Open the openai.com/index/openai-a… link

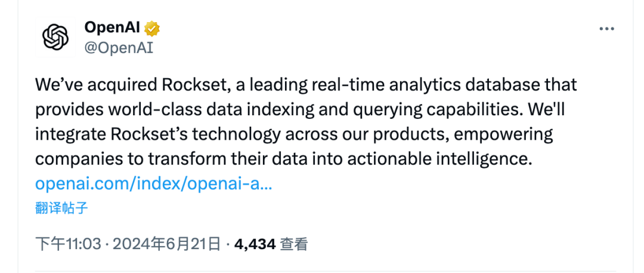click(x=154, y=183)
